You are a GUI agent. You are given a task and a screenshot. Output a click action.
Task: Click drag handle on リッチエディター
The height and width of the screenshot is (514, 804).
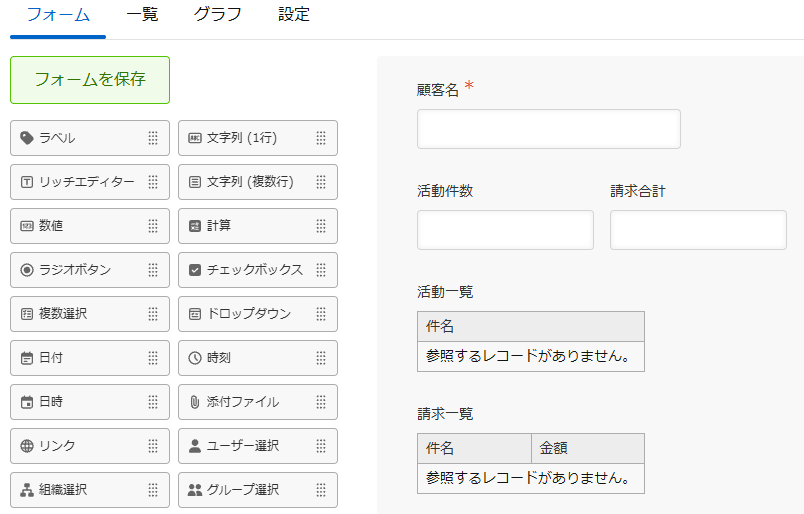pos(153,182)
